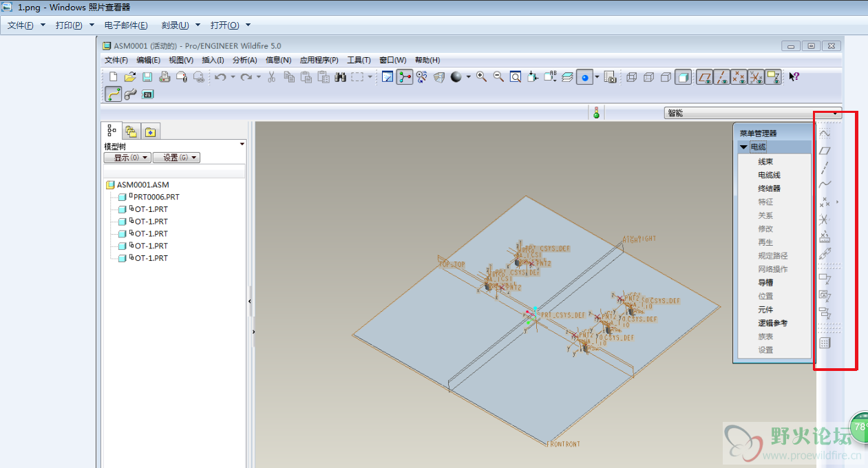Refit the model to the window
This screenshot has height=468, width=868.
(x=516, y=77)
